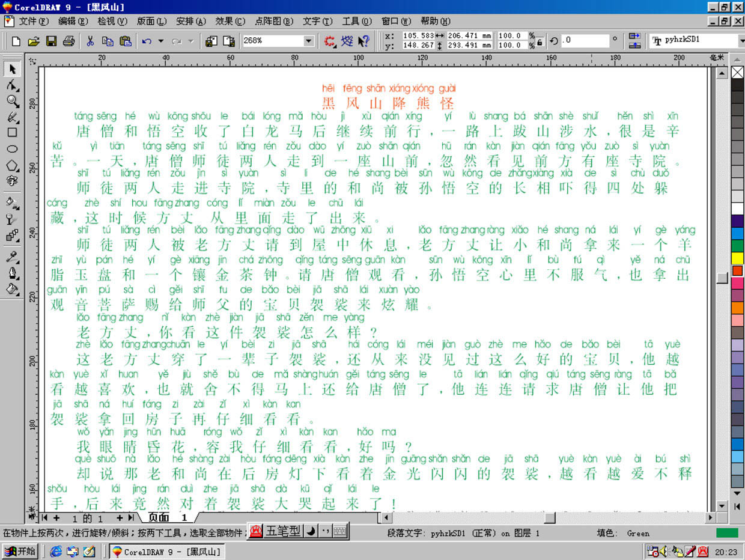Open the Outline pen tool flyout
This screenshot has height=560, width=745.
click(12, 273)
